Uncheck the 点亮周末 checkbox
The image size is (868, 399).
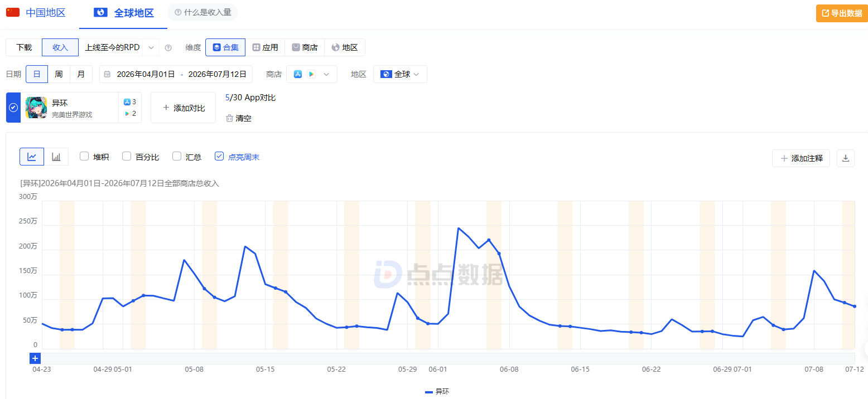[219, 157]
